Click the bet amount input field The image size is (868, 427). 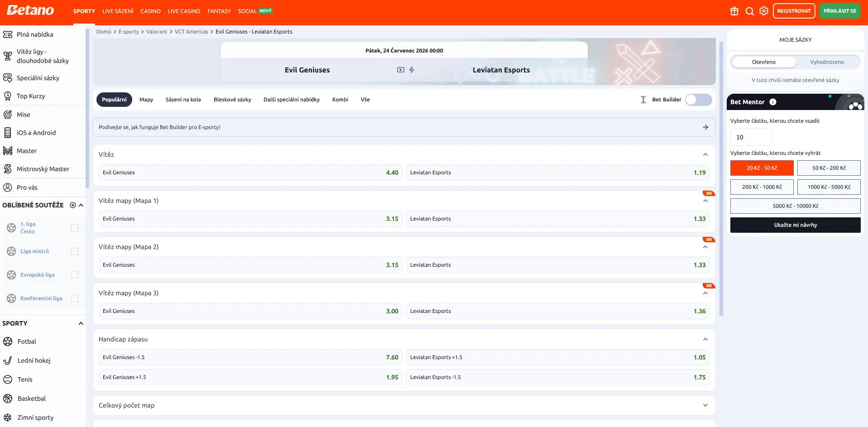point(751,137)
